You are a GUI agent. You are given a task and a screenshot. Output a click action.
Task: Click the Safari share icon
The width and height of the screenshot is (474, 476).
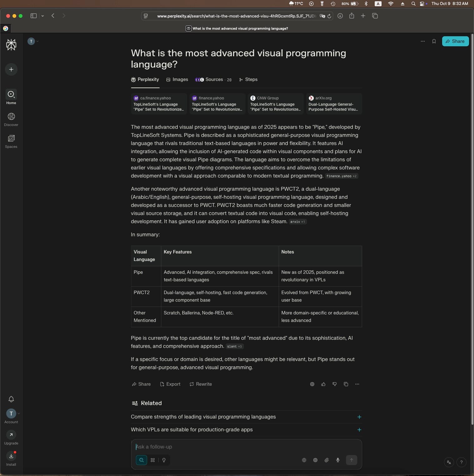[352, 16]
